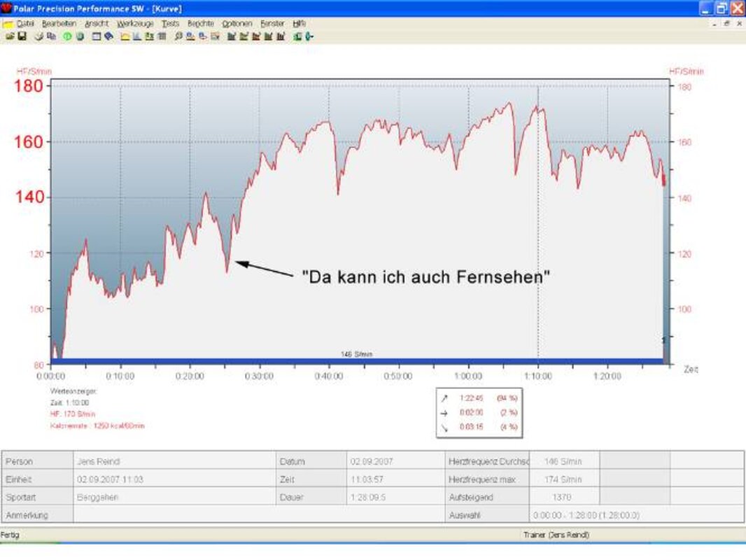Open the Fenster menu
This screenshot has width=746, height=560.
(272, 23)
